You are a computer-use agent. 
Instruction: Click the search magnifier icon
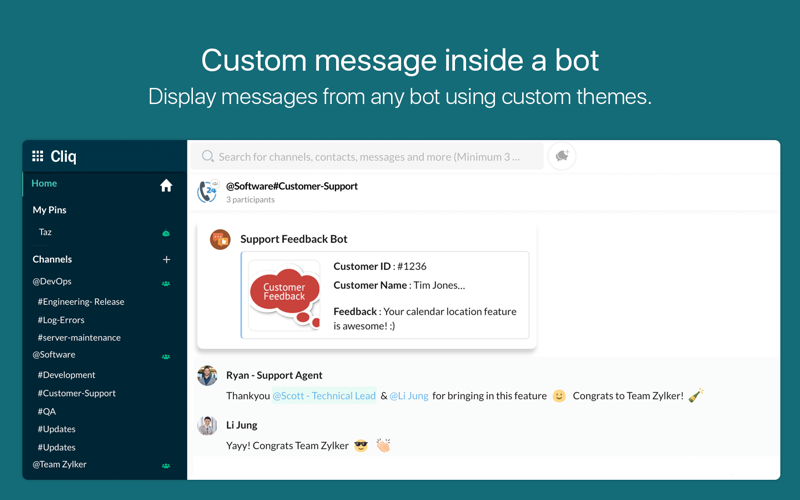[x=208, y=156]
